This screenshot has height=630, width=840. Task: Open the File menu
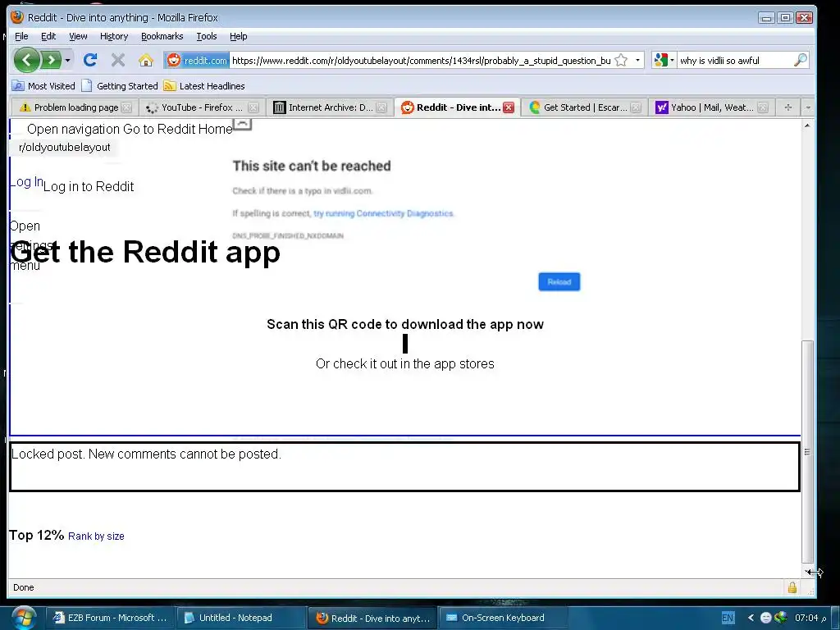pyautogui.click(x=21, y=36)
